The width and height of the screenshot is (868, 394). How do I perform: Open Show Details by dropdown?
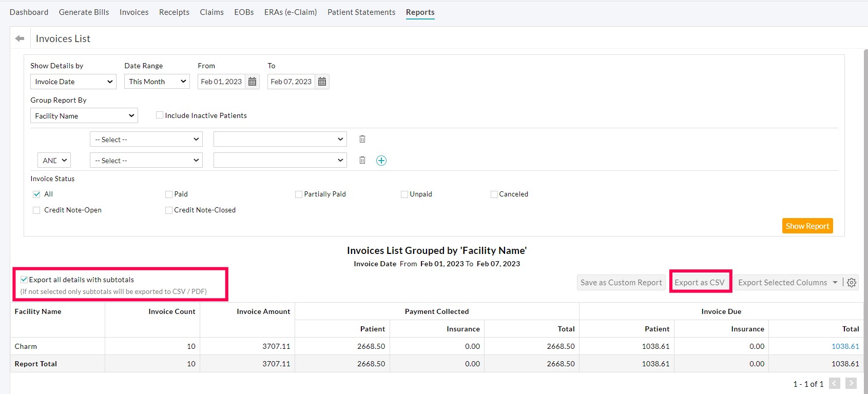tap(73, 82)
